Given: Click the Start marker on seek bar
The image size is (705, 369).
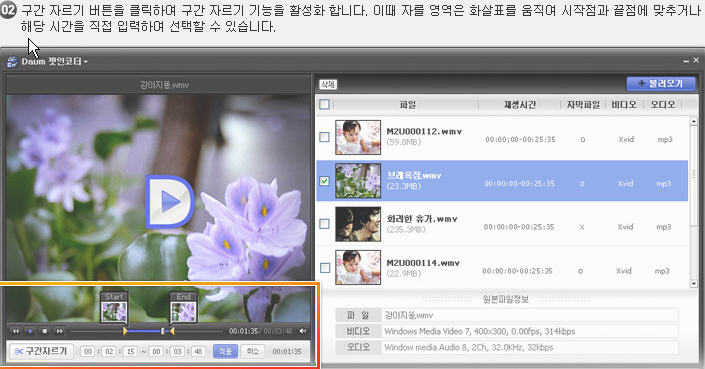Looking at the screenshot, I should click(x=125, y=331).
